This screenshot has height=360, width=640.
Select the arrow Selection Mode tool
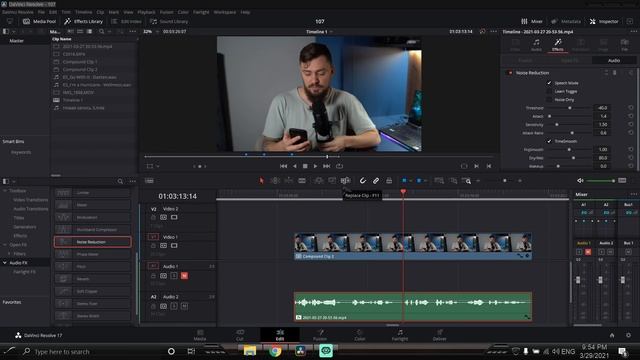coord(262,180)
